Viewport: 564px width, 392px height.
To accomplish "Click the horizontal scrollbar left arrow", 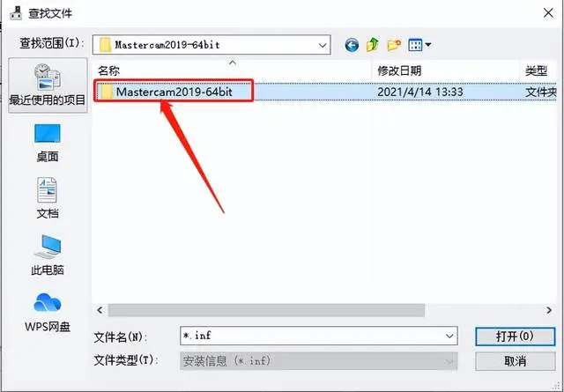I will point(100,310).
